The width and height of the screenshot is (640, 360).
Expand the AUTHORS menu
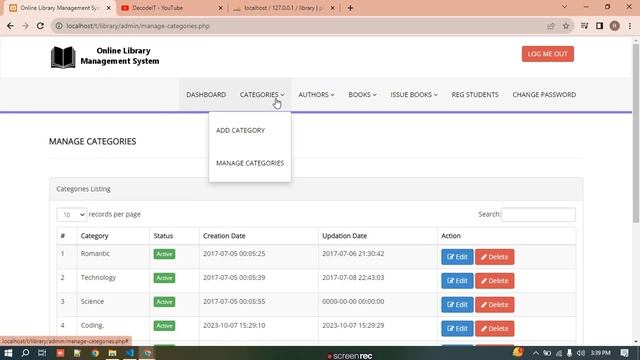(x=316, y=94)
